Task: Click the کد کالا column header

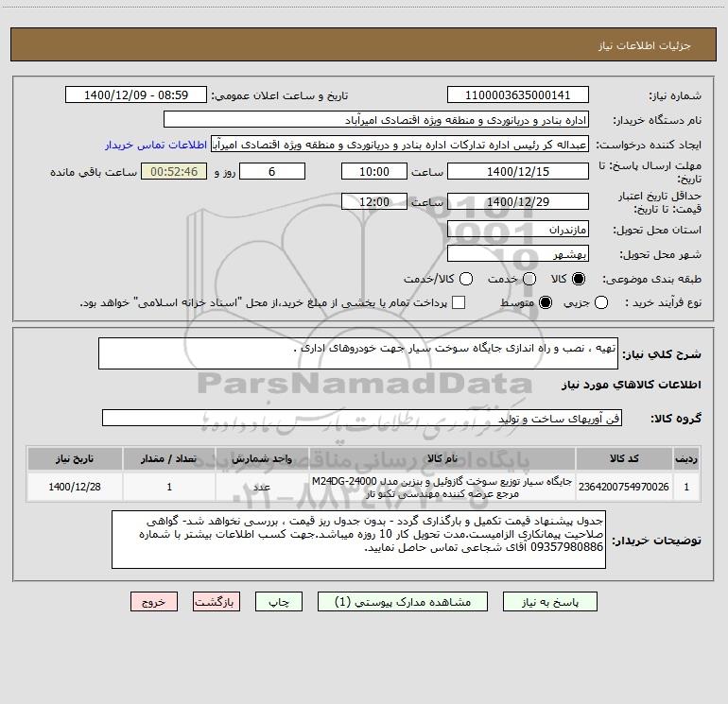Action: (x=624, y=458)
